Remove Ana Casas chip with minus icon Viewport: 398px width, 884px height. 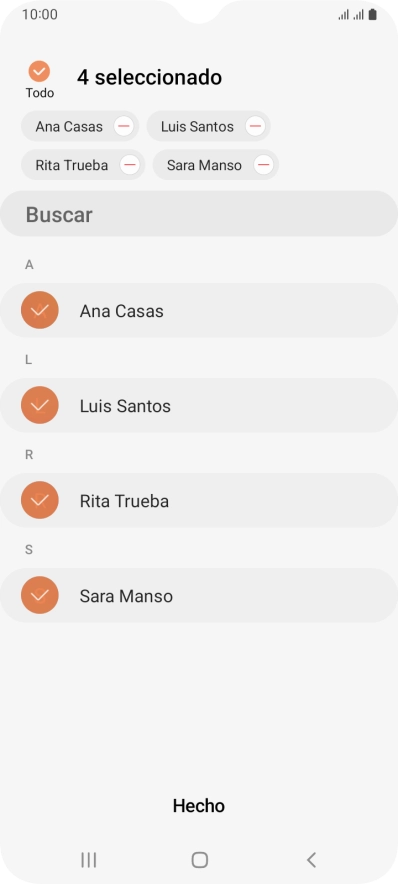click(123, 126)
